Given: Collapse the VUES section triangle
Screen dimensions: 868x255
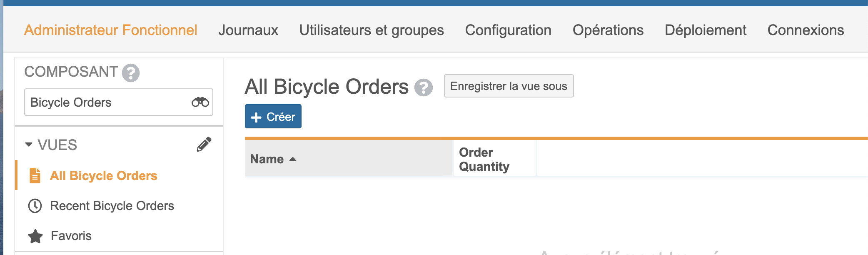Looking at the screenshot, I should point(29,145).
